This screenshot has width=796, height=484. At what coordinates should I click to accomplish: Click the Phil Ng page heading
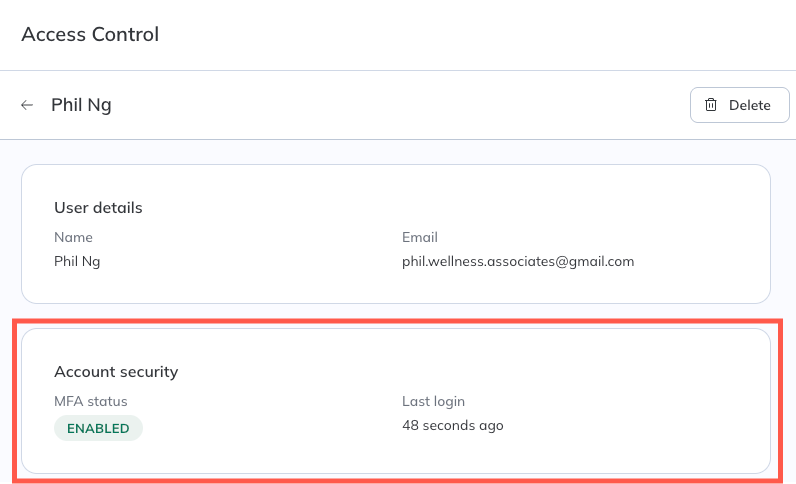(81, 105)
